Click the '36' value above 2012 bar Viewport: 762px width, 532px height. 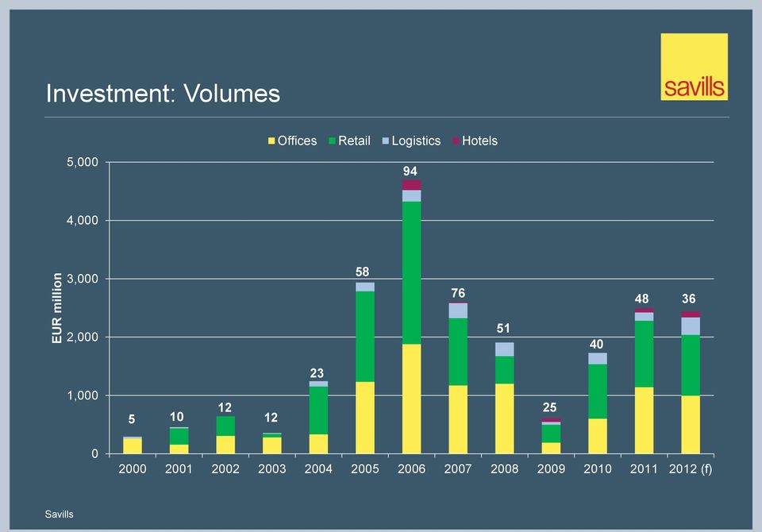[689, 299]
